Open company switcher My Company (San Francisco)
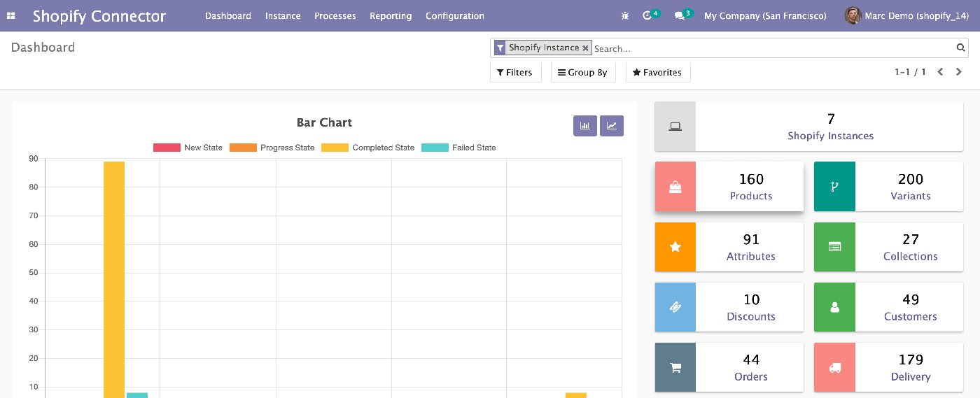 [x=765, y=15]
